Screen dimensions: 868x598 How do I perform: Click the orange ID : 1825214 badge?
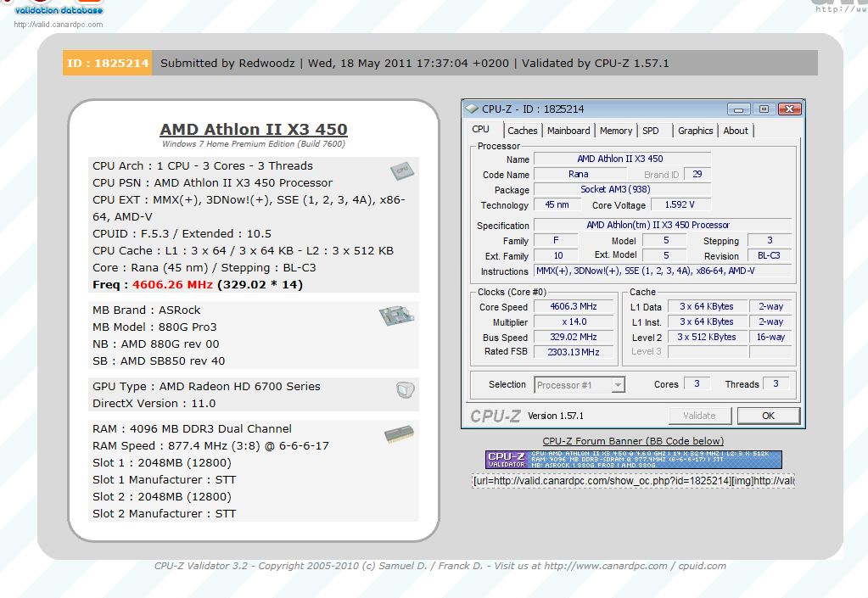108,63
